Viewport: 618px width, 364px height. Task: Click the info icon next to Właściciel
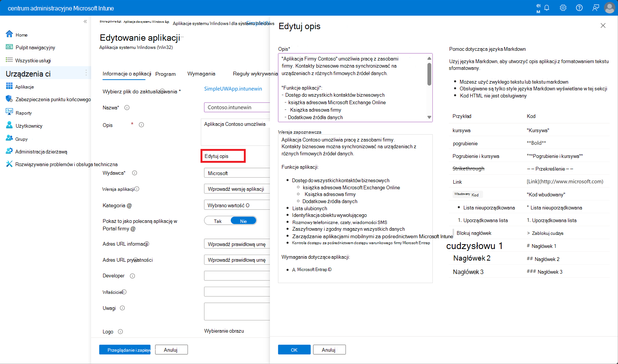coord(124,292)
